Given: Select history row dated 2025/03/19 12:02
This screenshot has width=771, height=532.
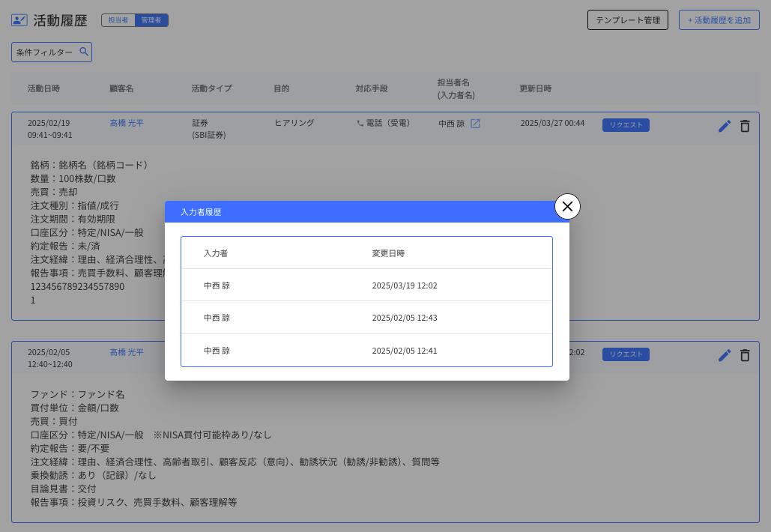Looking at the screenshot, I should click(367, 285).
